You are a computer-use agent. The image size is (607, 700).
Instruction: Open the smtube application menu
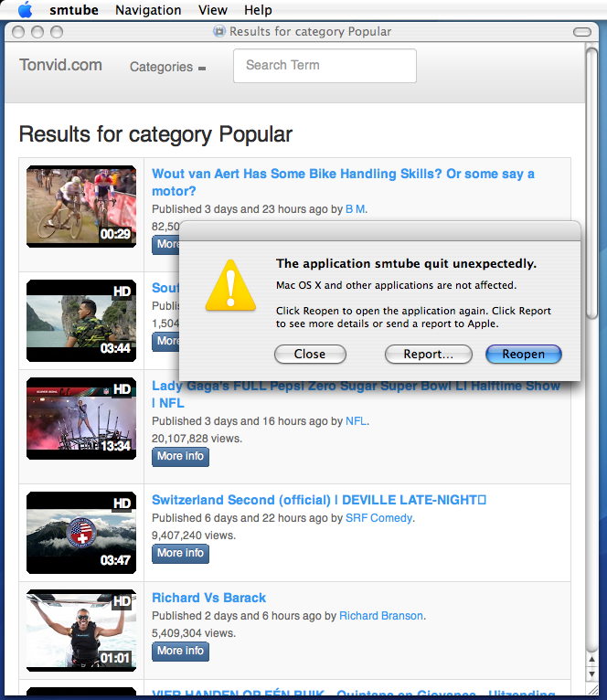click(74, 10)
